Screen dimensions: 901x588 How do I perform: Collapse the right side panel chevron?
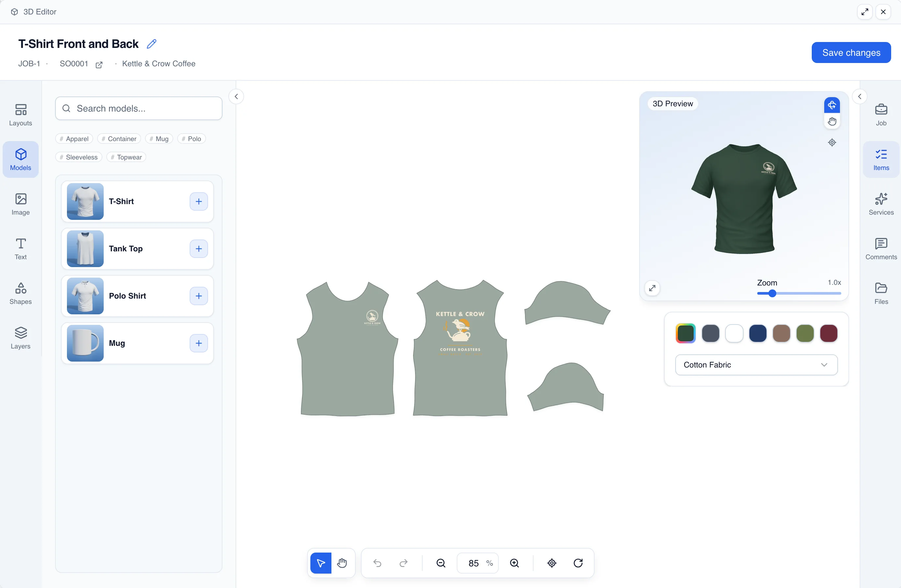coord(860,96)
